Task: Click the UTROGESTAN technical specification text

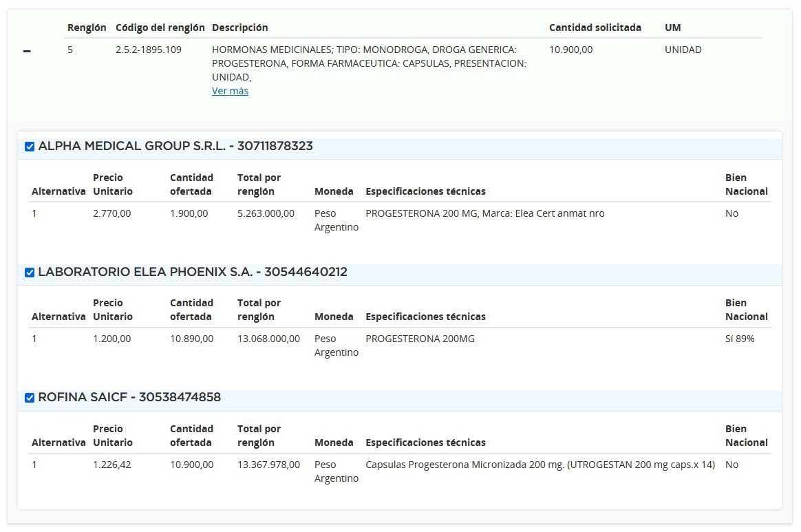Action: click(540, 465)
